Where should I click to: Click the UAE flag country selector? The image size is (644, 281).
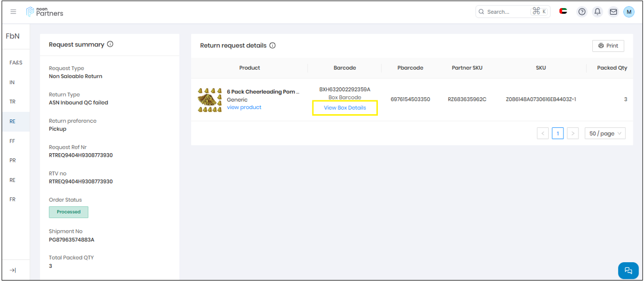click(563, 11)
